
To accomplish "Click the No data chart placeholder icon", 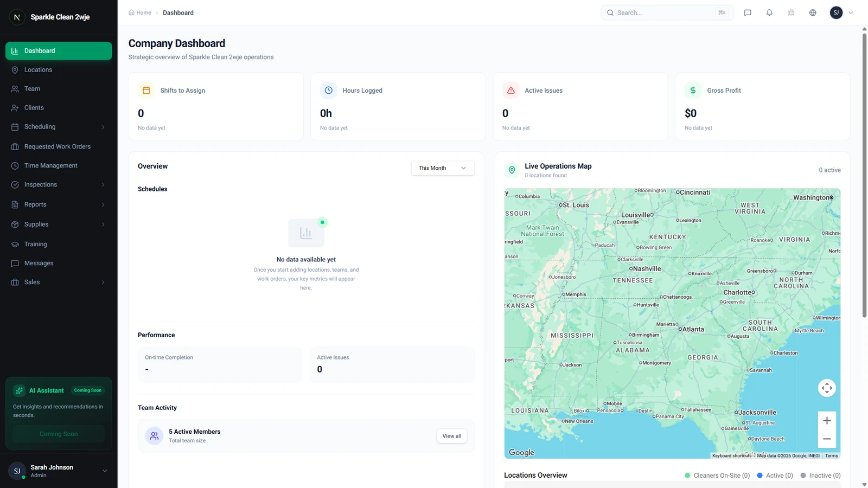I will tap(306, 233).
